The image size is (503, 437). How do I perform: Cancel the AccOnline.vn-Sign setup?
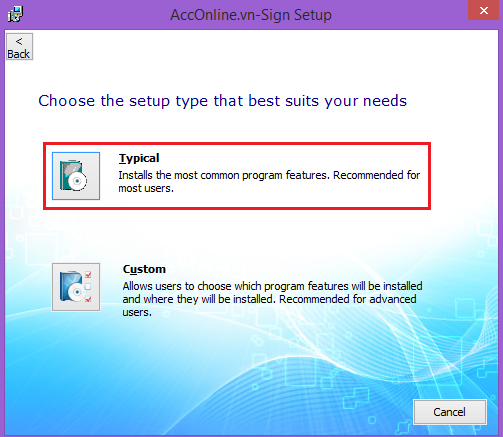point(450,412)
